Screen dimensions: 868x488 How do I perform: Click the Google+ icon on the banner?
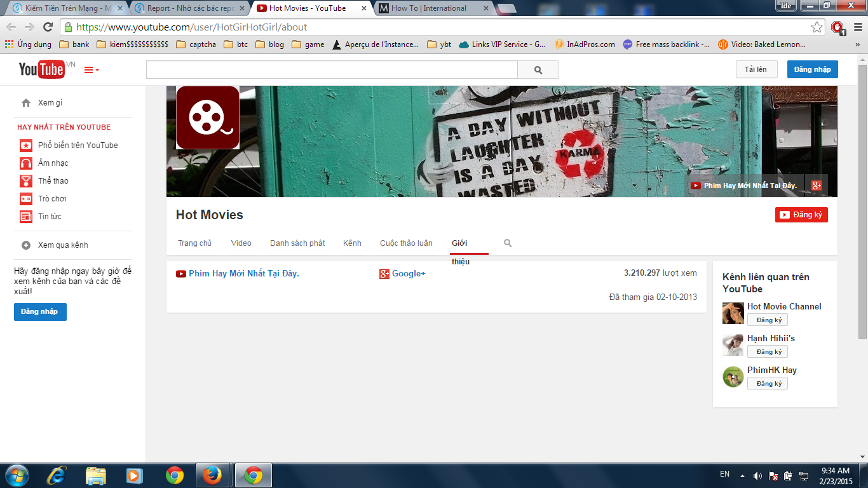click(817, 186)
